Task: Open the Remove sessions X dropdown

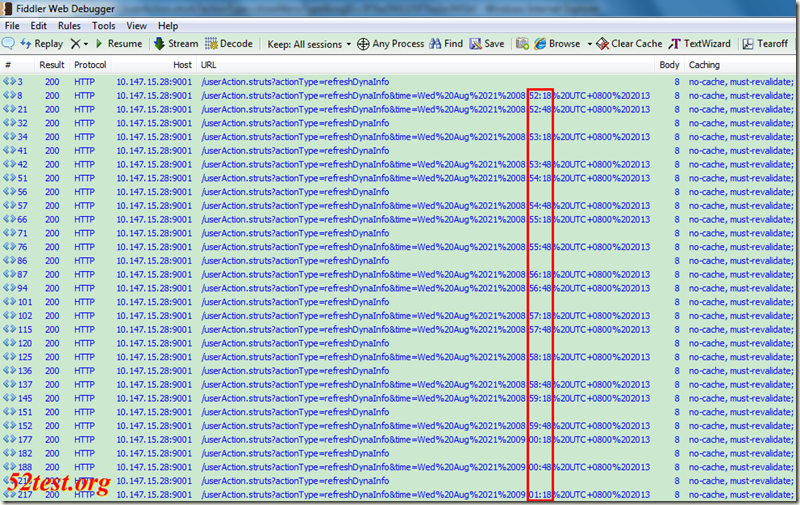Action: click(80, 44)
